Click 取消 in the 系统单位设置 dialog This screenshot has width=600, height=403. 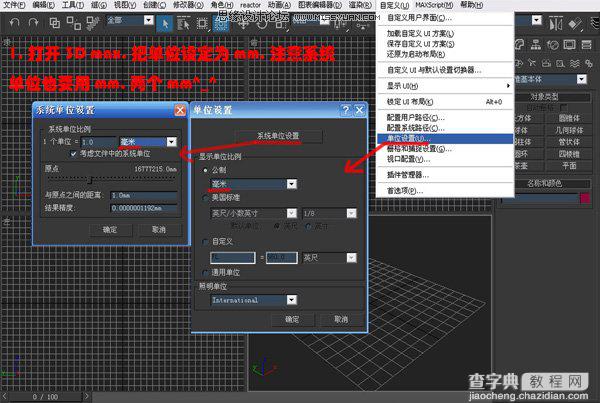coord(159,230)
